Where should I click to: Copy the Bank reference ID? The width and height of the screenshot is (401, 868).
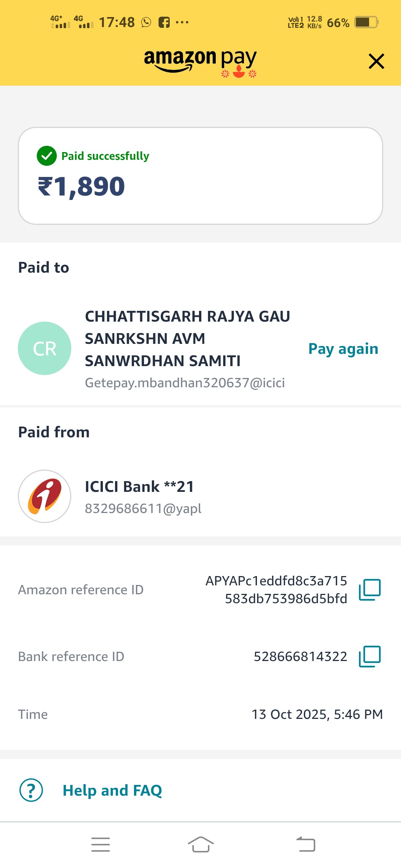tap(370, 656)
